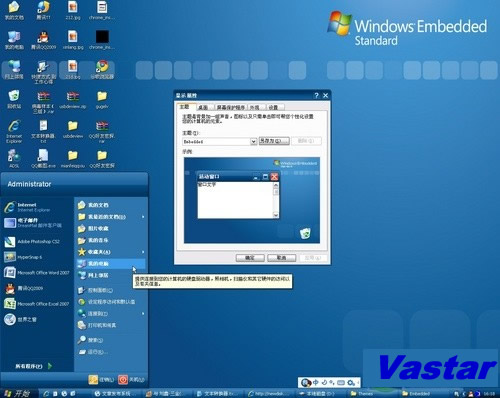Image resolution: width=500 pixels, height=398 pixels.
Task: Open the black chrome_ins thumbnail desktop icon
Action: coord(102,40)
